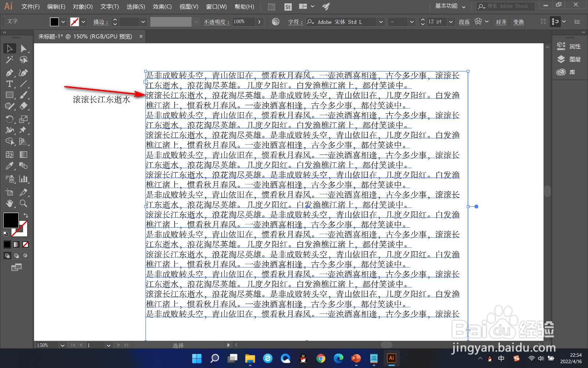This screenshot has height=368, width=588.
Task: Open the 文件(F) menu
Action: click(31, 7)
